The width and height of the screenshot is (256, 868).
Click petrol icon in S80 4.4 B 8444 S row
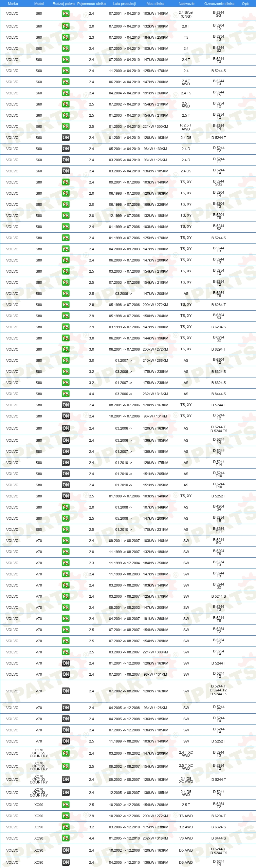coord(66,394)
